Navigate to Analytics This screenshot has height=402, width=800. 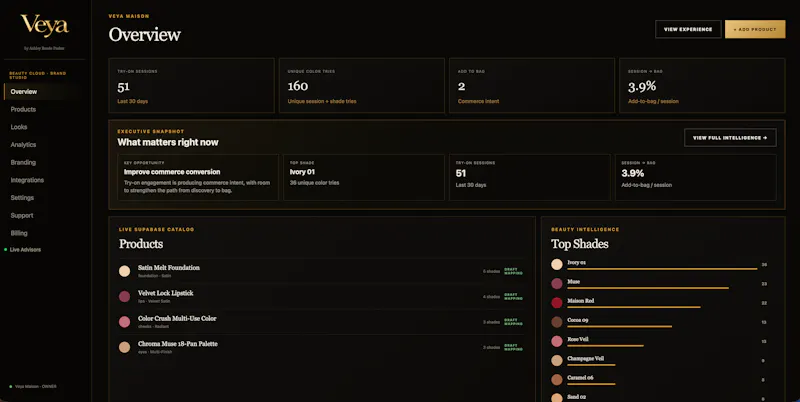pos(23,145)
